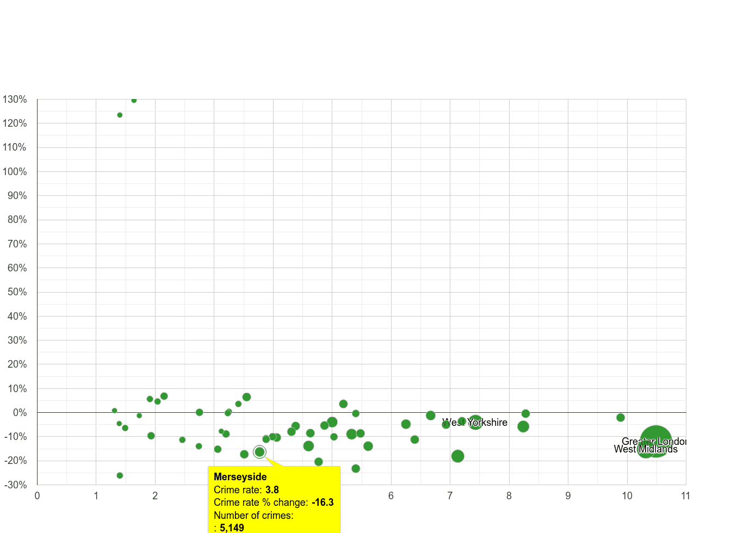Select the lowest bubble near -26% change
756x533 pixels.
click(120, 475)
